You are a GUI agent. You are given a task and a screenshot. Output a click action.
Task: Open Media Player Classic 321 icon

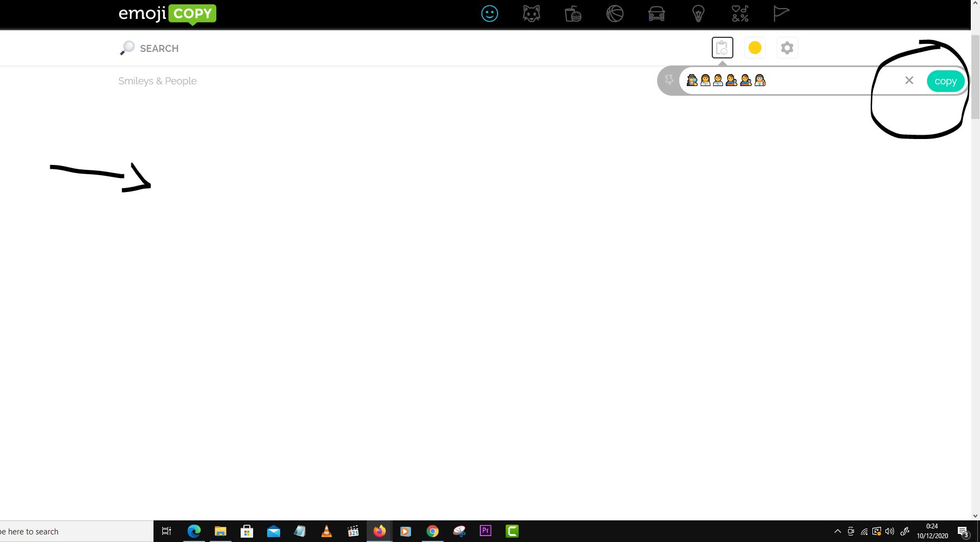[x=353, y=531]
